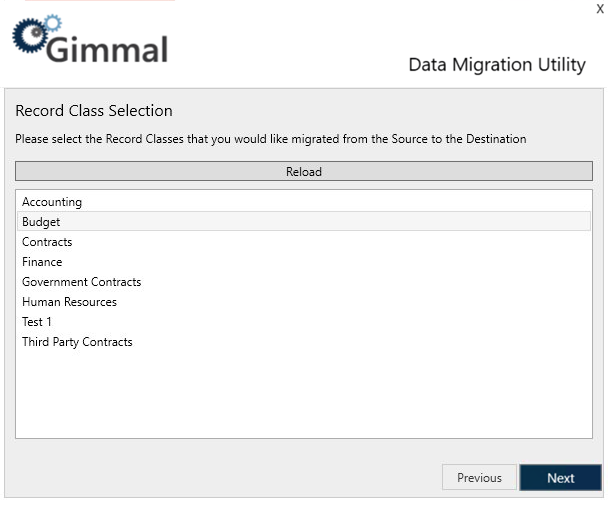
Task: Reload the record class list
Action: (x=304, y=172)
